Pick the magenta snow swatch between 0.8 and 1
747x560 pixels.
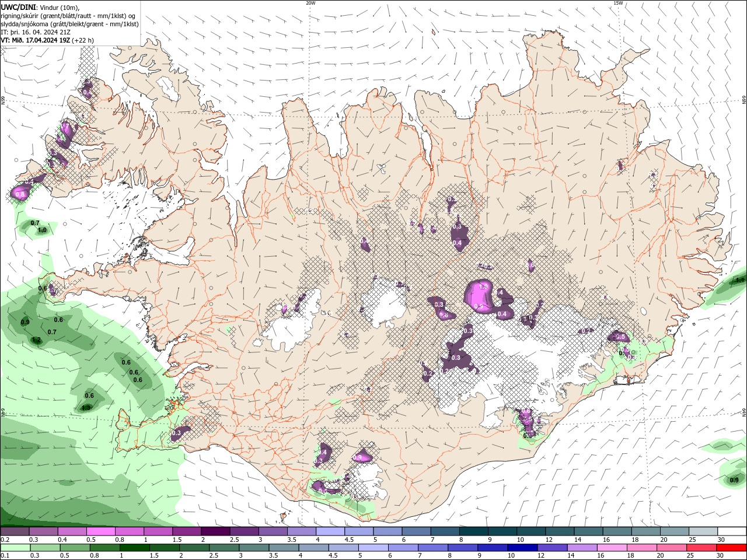point(129,531)
